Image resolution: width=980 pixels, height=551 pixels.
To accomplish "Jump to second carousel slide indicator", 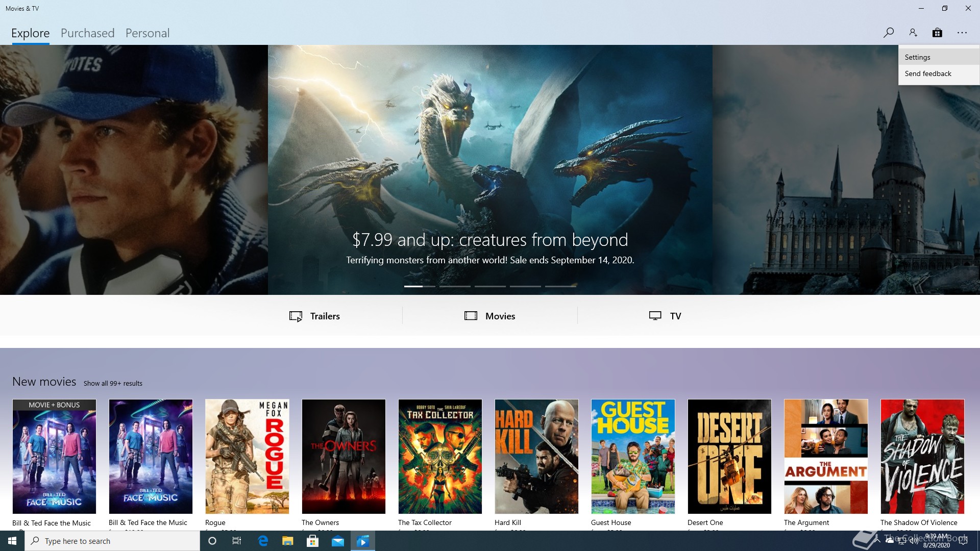I will [455, 286].
